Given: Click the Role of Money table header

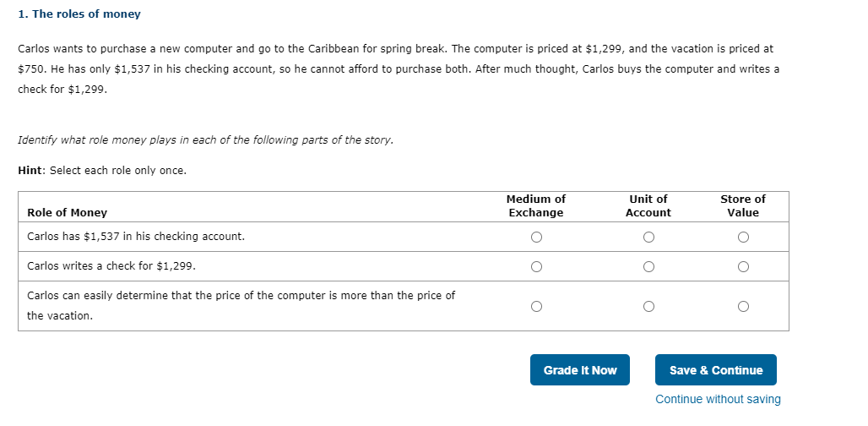Looking at the screenshot, I should click(68, 213).
